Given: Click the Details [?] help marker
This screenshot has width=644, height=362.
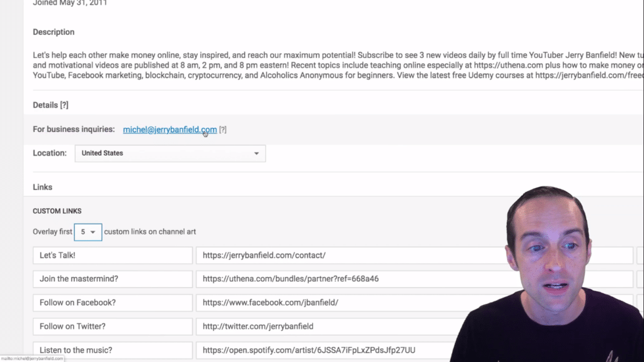Looking at the screenshot, I should [x=64, y=105].
